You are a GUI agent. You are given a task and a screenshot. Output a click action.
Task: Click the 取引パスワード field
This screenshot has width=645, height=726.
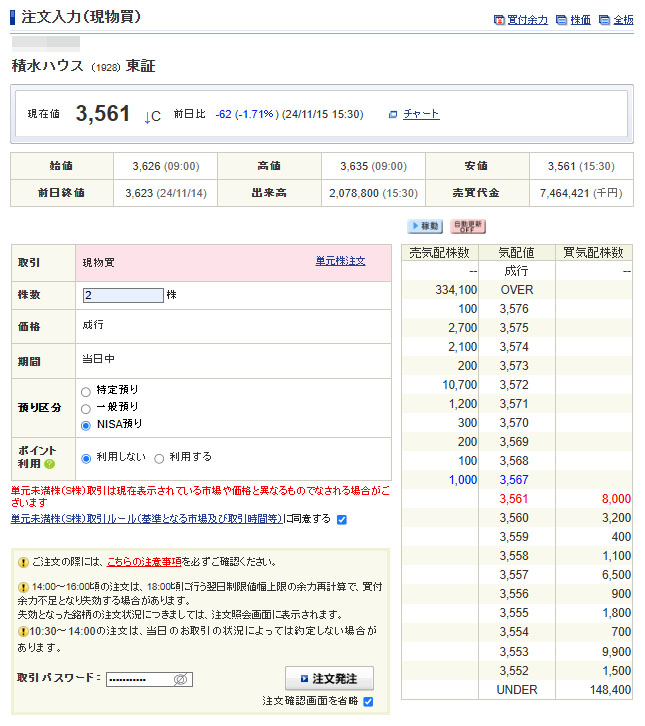[140, 679]
